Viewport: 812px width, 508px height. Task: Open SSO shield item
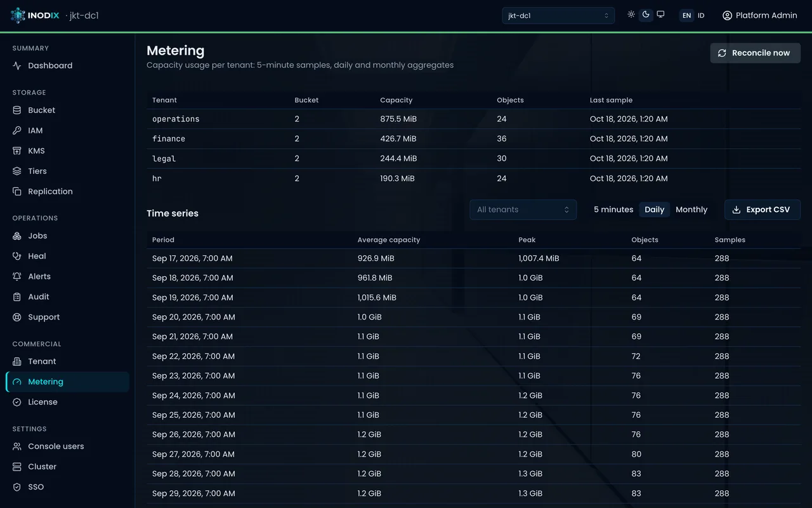(x=67, y=487)
